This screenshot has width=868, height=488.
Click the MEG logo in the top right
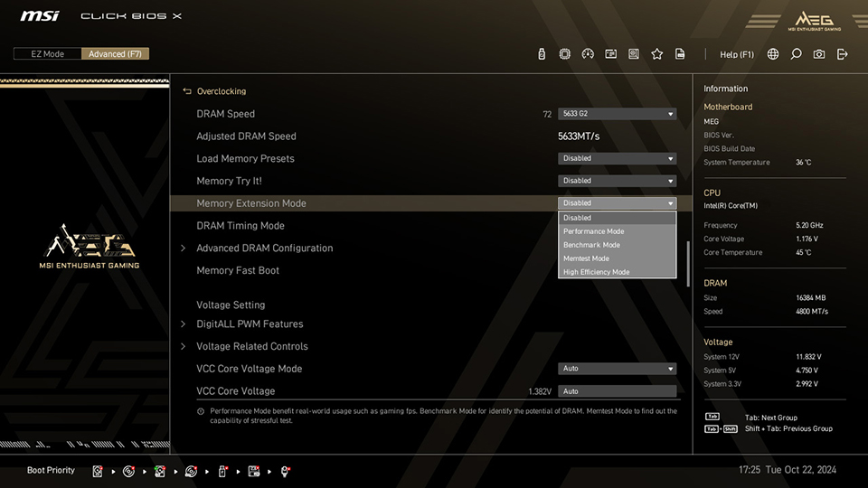pyautogui.click(x=815, y=21)
